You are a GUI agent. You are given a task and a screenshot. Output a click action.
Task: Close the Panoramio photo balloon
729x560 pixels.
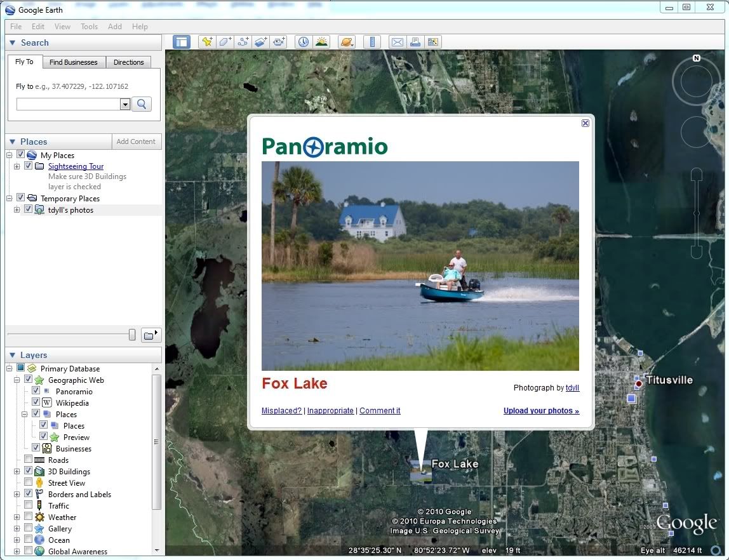(585, 123)
